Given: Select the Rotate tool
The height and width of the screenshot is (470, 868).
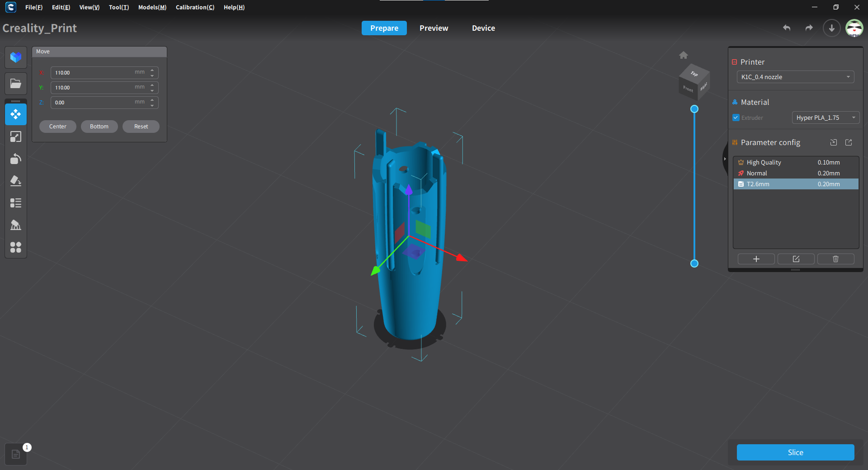Looking at the screenshot, I should click(16, 159).
